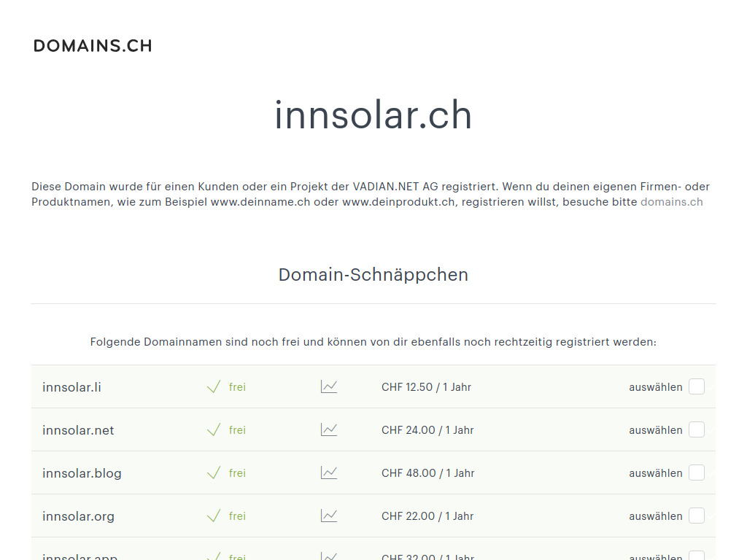Open the price chart icon for innsolar.li

pyautogui.click(x=328, y=386)
